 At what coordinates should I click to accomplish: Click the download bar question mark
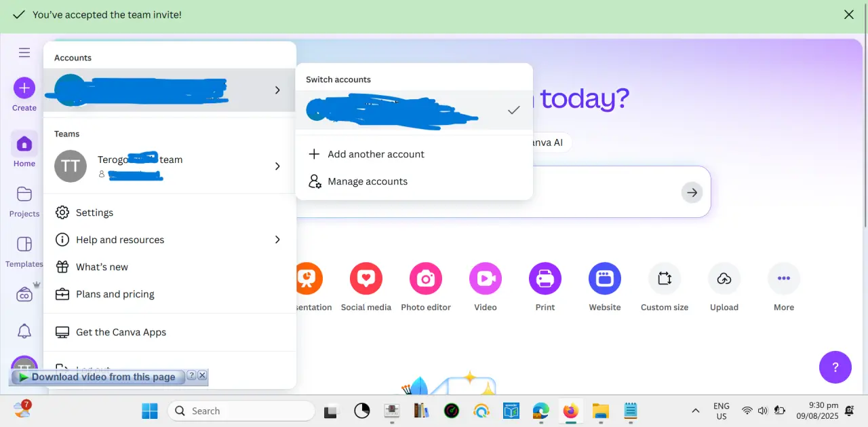[191, 375]
